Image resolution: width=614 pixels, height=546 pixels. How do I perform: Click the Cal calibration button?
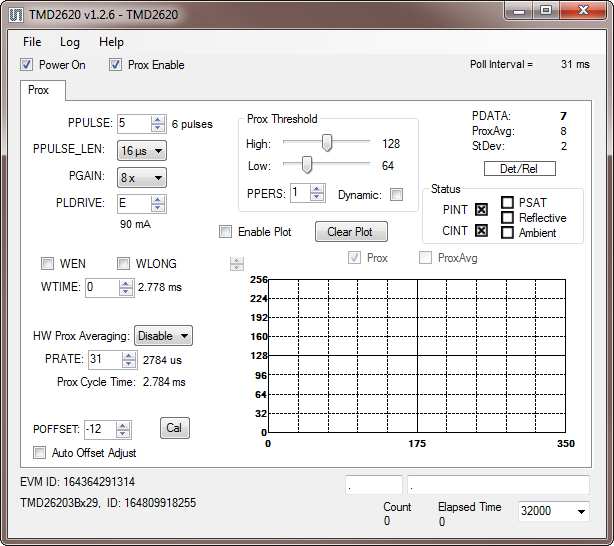coord(175,428)
